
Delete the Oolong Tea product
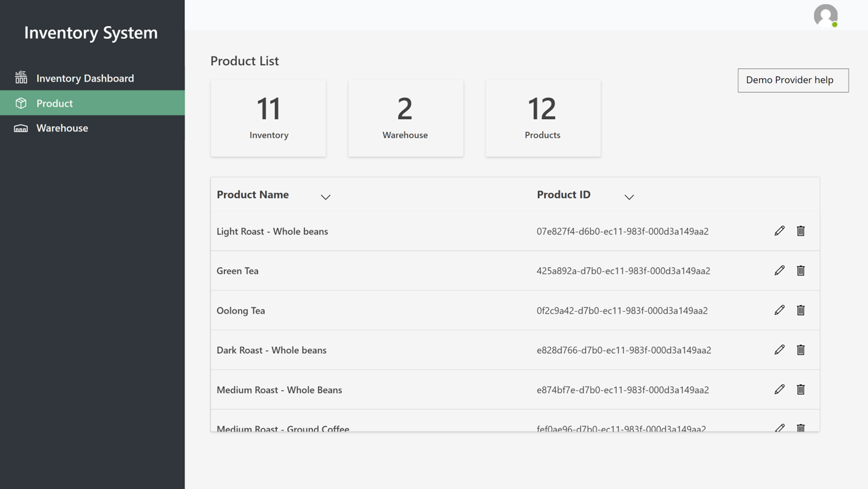pyautogui.click(x=800, y=311)
